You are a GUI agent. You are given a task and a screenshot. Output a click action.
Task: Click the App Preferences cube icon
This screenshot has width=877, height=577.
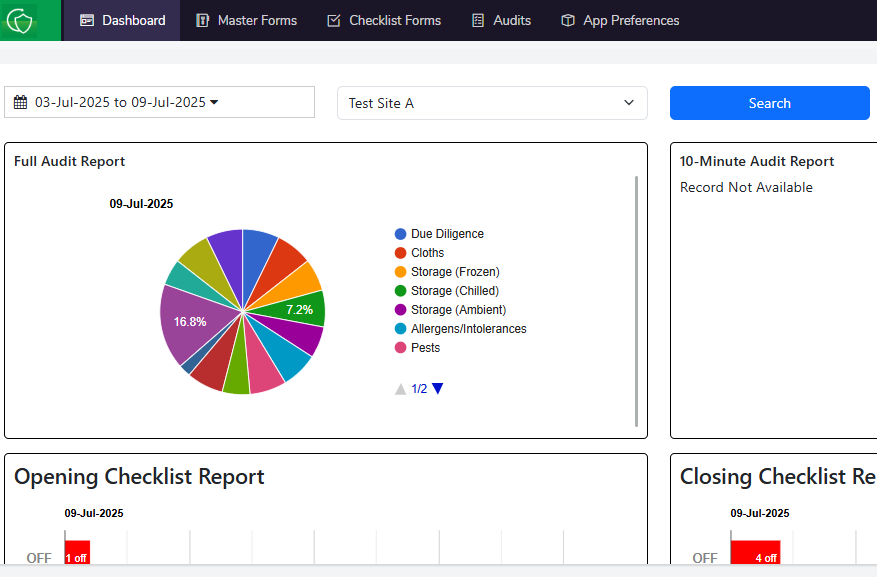[x=568, y=20]
